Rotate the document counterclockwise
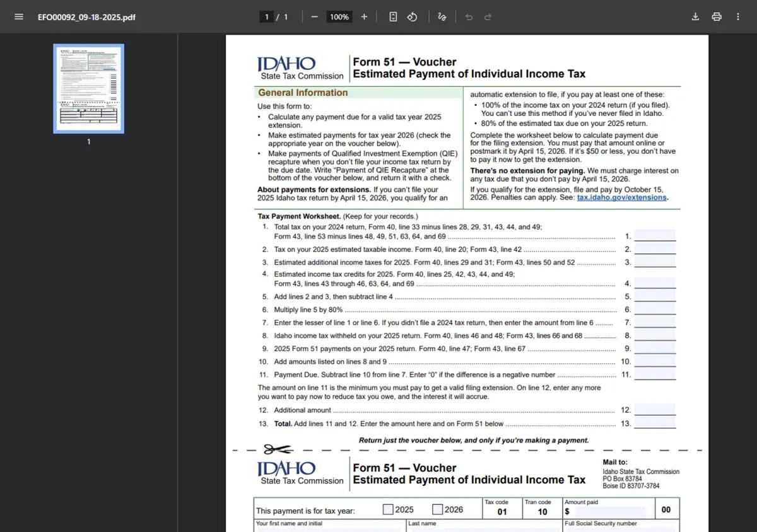 [x=412, y=17]
